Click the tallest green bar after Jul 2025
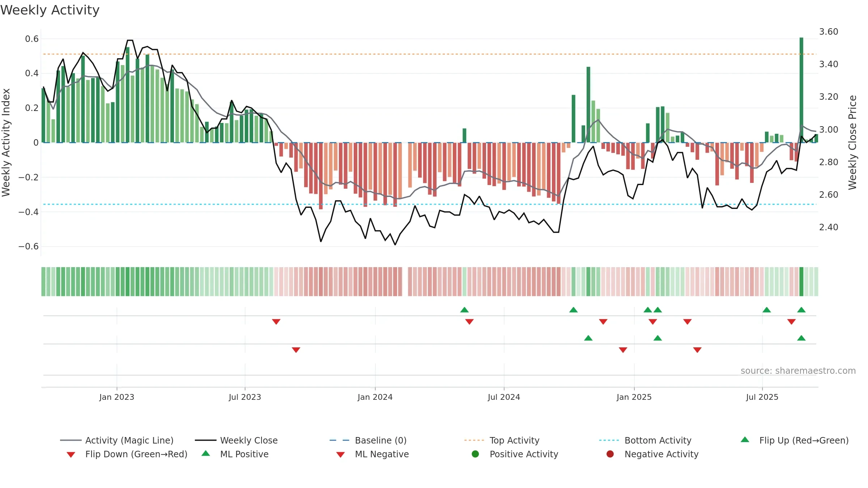This screenshot has width=868, height=488. click(801, 90)
